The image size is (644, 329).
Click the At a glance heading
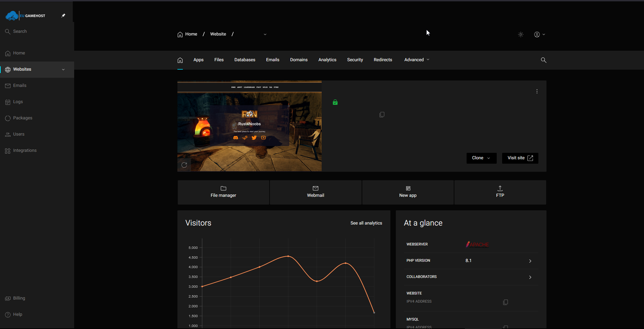tap(423, 223)
